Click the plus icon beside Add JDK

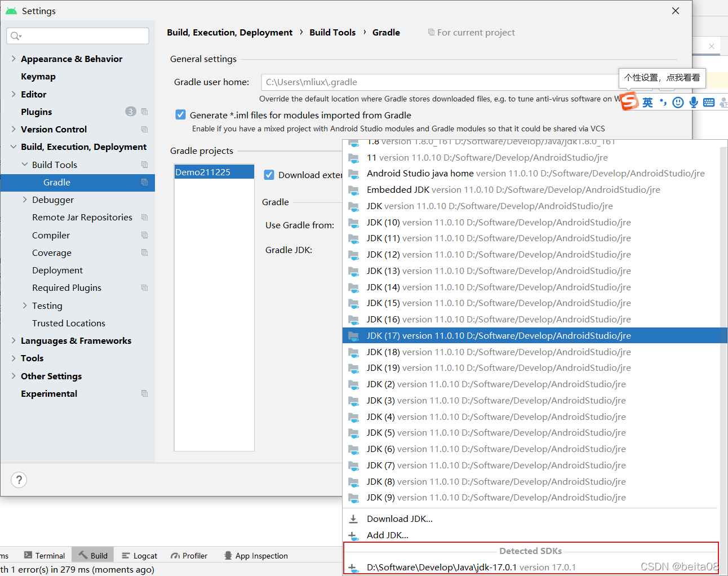[353, 535]
